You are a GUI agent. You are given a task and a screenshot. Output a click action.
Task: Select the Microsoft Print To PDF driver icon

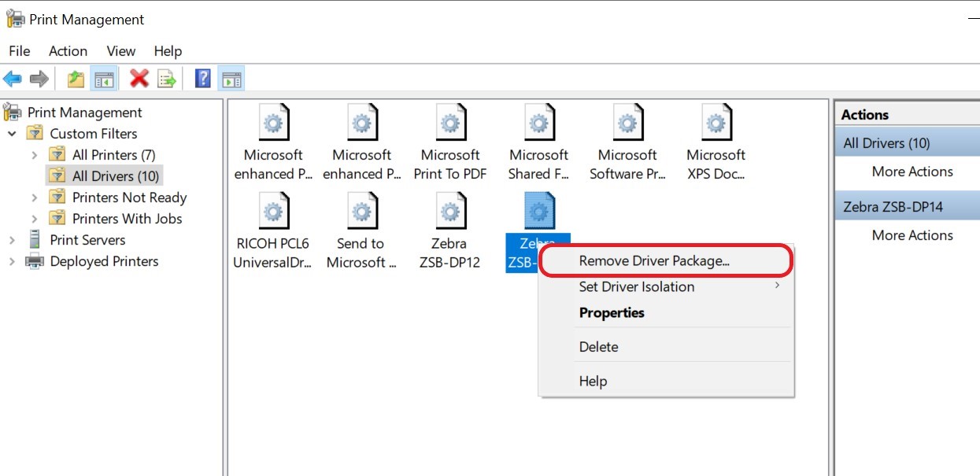pyautogui.click(x=450, y=124)
